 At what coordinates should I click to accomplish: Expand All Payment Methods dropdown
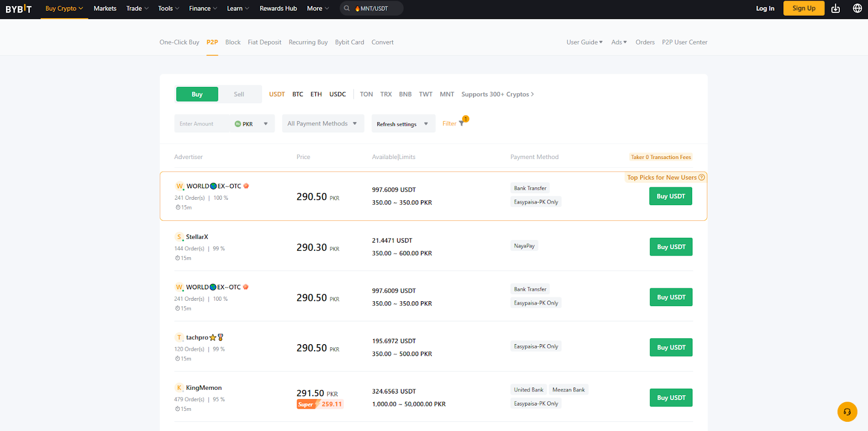322,124
